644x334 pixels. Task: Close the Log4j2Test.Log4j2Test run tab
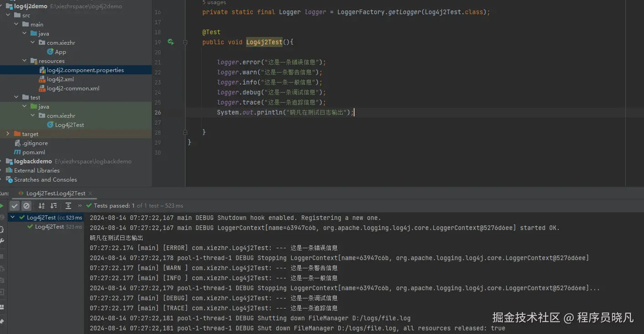point(90,193)
